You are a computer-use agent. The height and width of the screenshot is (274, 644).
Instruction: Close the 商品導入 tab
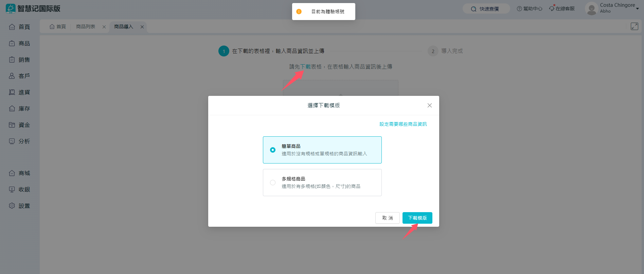[142, 27]
